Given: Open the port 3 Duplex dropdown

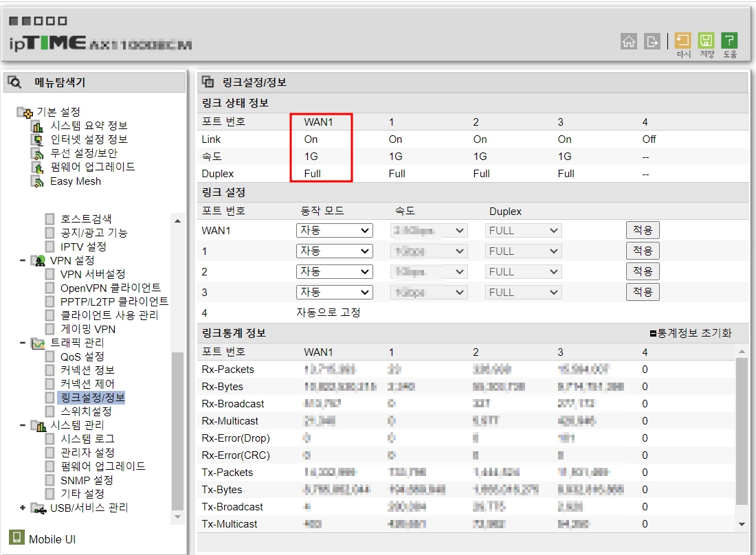Looking at the screenshot, I should [523, 292].
